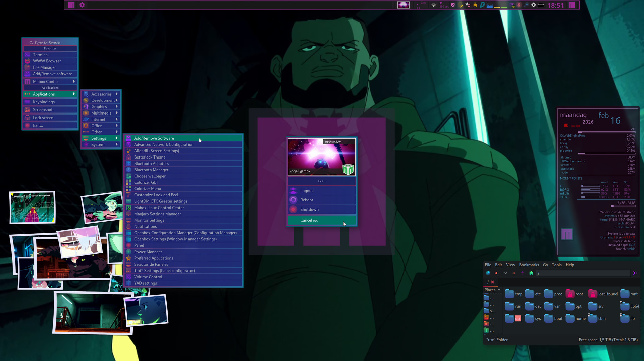Click the shield icon in the system tray
The image size is (644, 361).
(453, 5)
